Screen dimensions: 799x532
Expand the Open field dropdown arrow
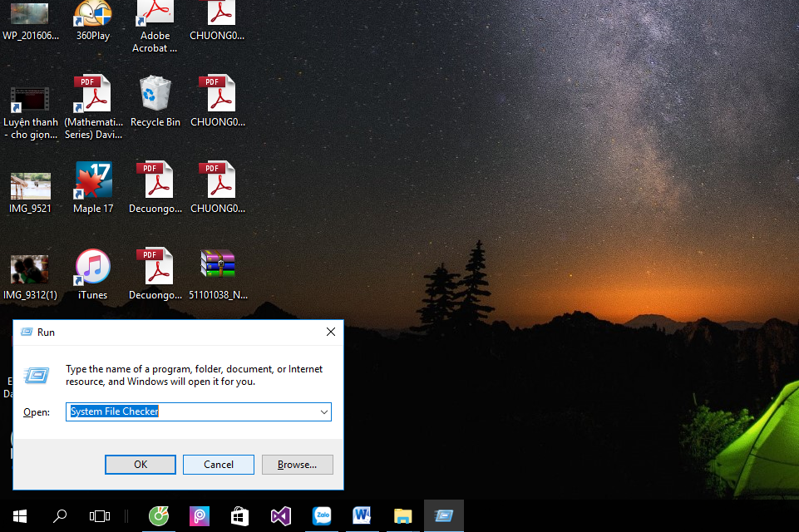pyautogui.click(x=323, y=411)
